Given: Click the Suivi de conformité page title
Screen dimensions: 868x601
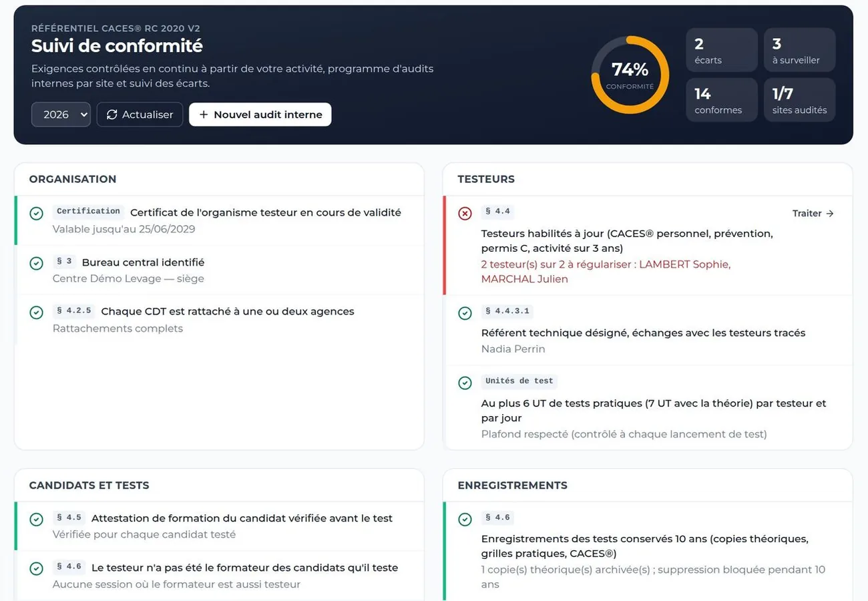Looking at the screenshot, I should 117,45.
